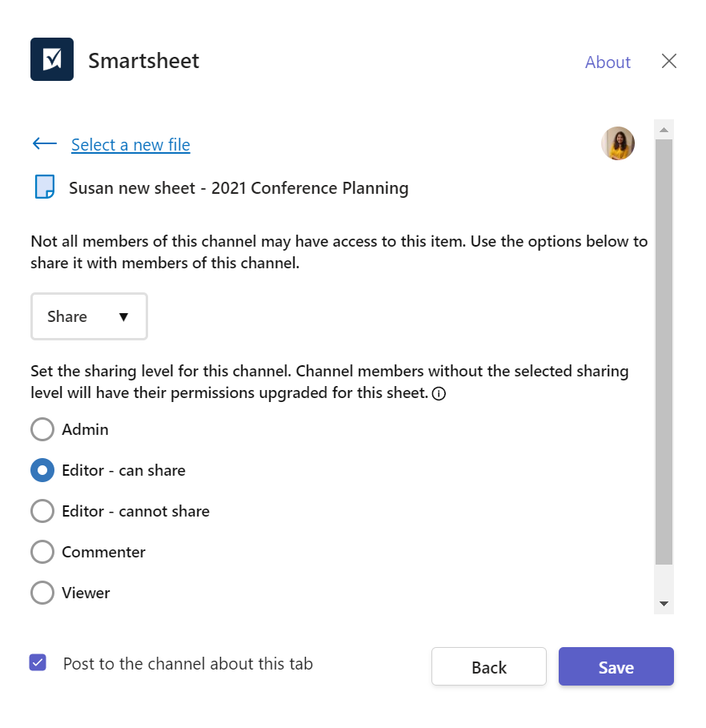Click the Smartsheet logo icon
The image size is (706, 728).
coord(51,58)
